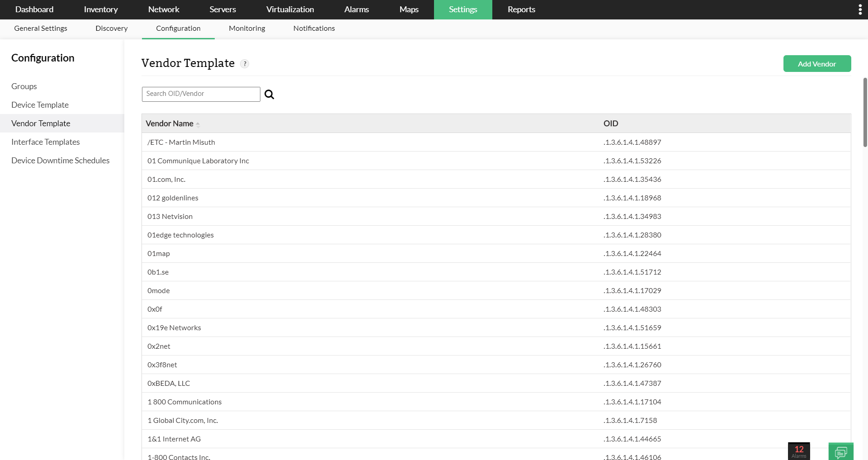This screenshot has height=460, width=868.
Task: Open the Network menu
Action: pyautogui.click(x=164, y=9)
